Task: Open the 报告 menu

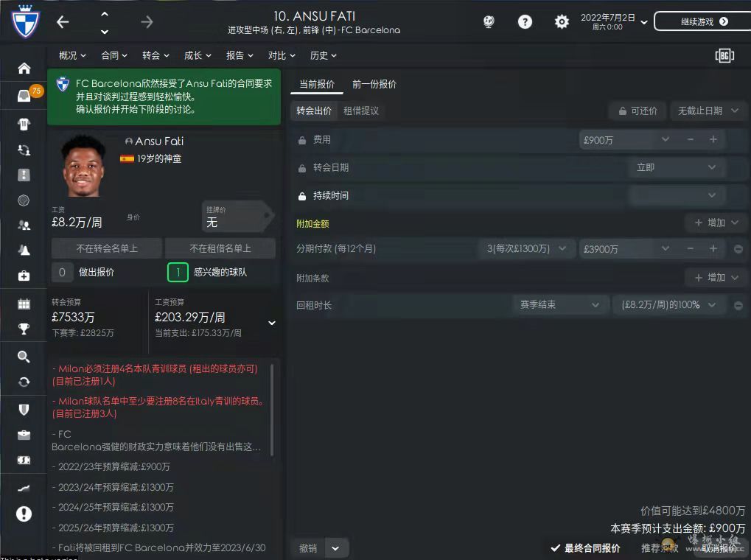Action: pos(240,55)
